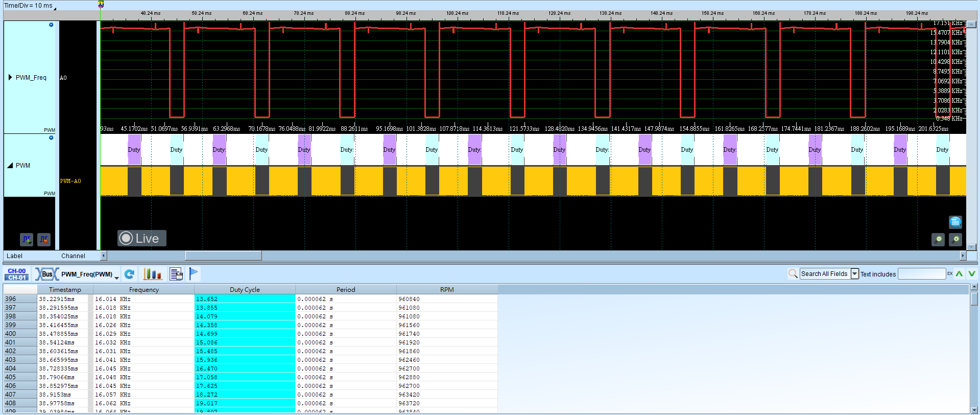Screen dimensions: 980x415
Task: Toggle the Live capture button
Action: coord(142,238)
